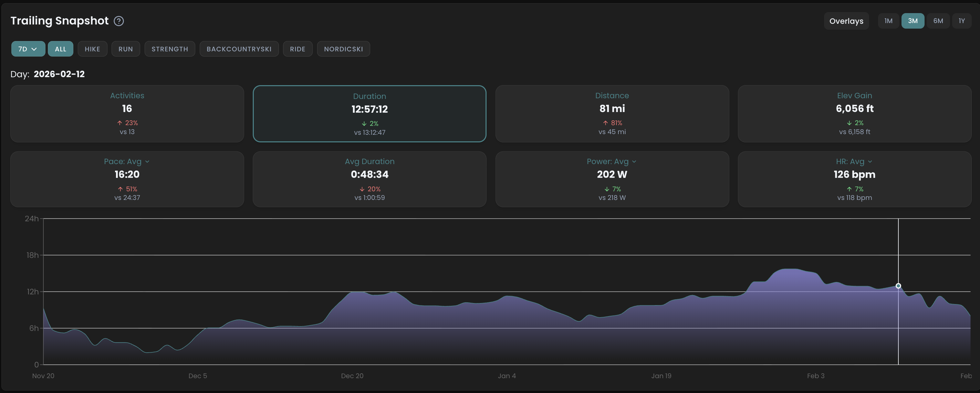Switch to the 1M timeframe tab
The image size is (980, 393).
click(888, 21)
